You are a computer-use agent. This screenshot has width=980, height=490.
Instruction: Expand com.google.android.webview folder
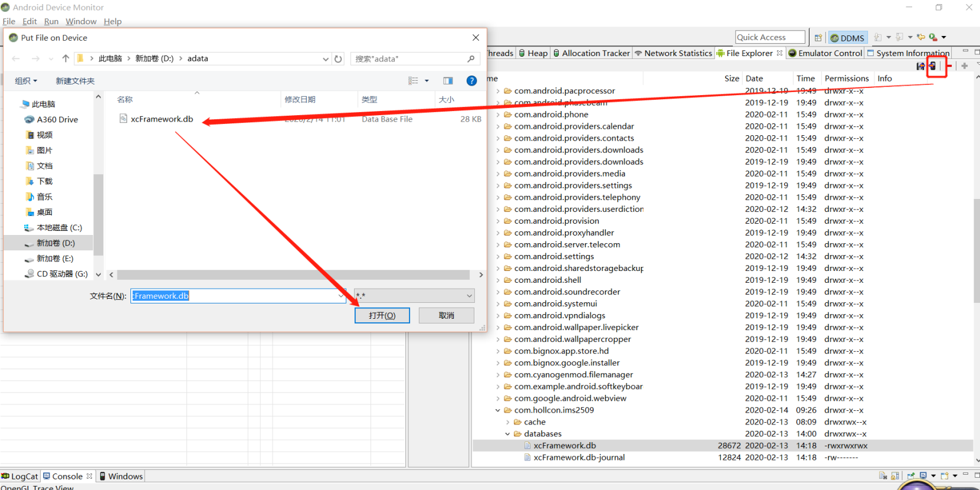(498, 398)
